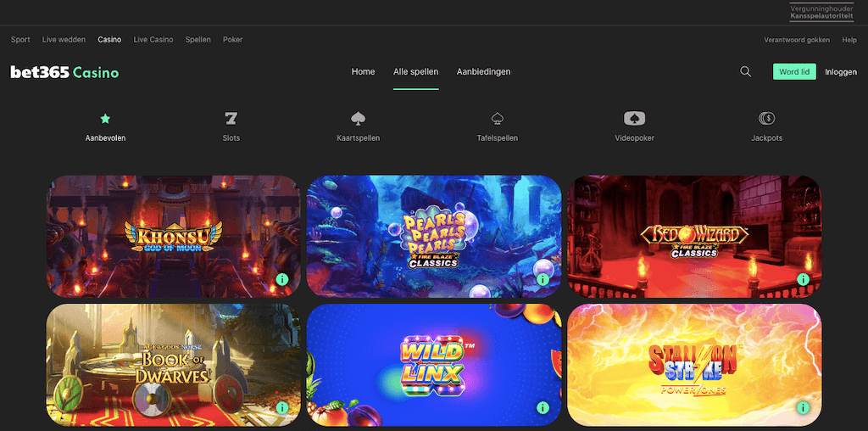Open info icon on Pearls Pearls Pearls
Screen dimensions: 868x431
(542, 279)
